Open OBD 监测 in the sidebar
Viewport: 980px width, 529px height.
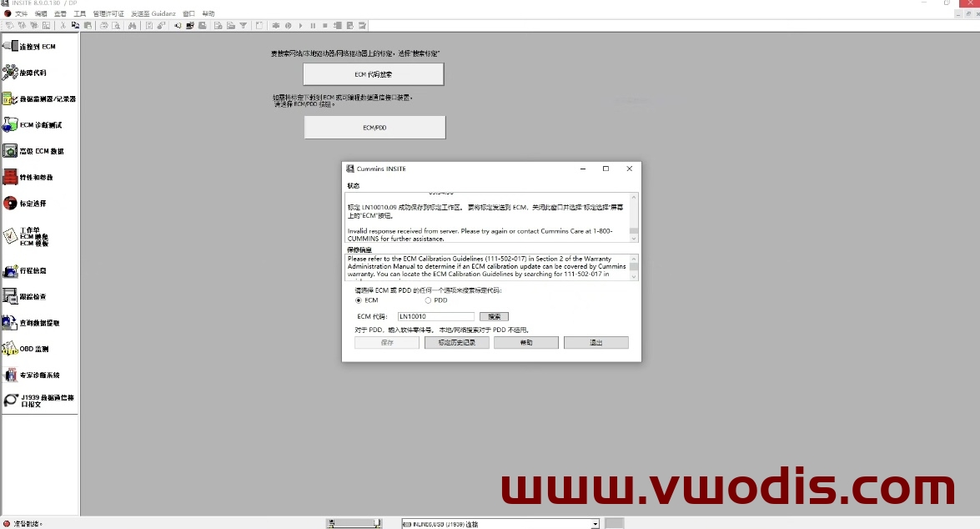[26, 349]
